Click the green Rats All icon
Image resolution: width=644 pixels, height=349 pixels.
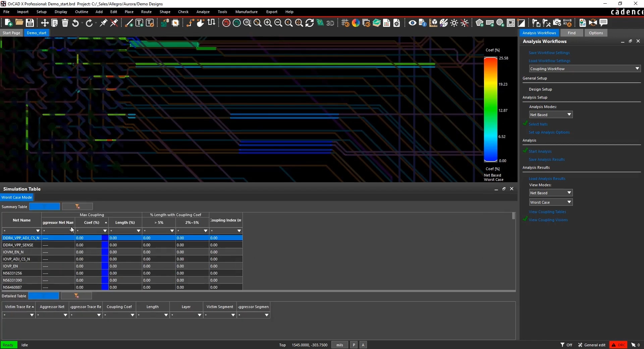(x=237, y=23)
